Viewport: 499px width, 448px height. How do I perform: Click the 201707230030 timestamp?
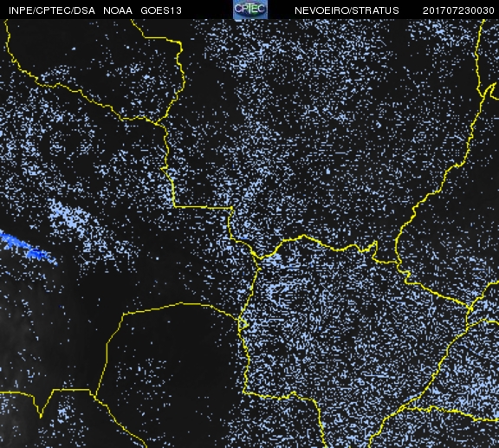458,10
